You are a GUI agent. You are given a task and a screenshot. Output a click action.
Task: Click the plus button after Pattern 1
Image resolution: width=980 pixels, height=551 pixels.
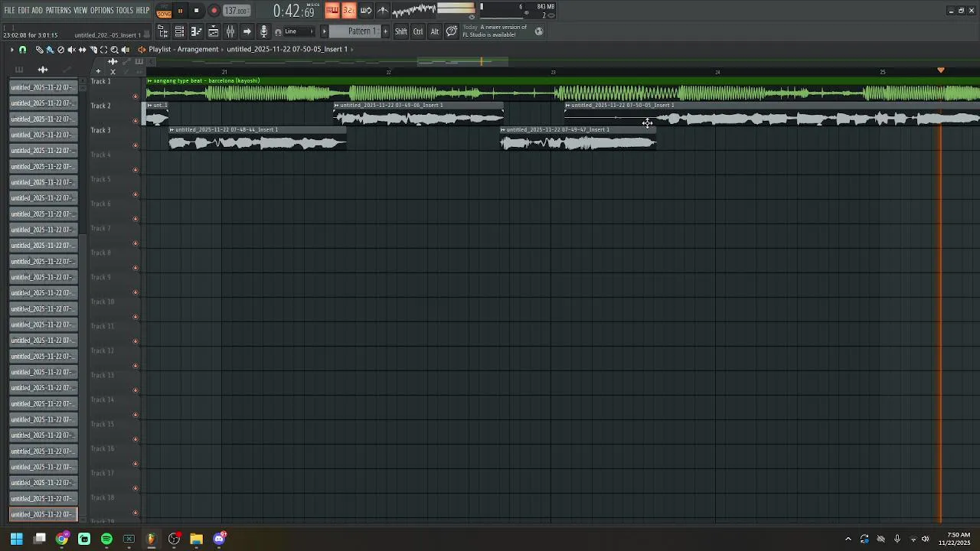click(385, 31)
